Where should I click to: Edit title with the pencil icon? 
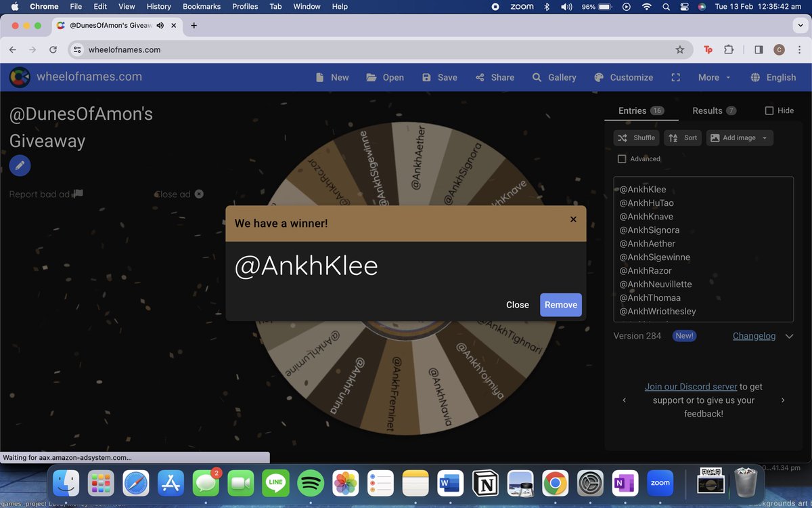tap(20, 165)
